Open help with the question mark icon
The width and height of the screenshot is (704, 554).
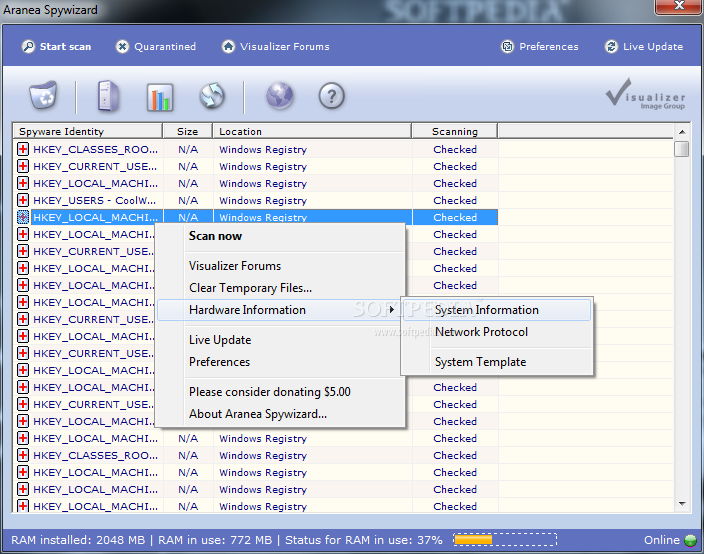pos(331,96)
